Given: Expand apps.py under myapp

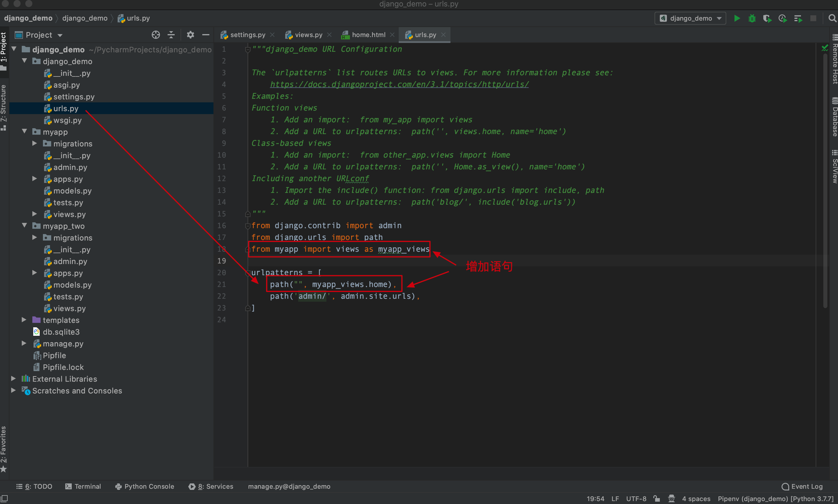Looking at the screenshot, I should pos(35,179).
